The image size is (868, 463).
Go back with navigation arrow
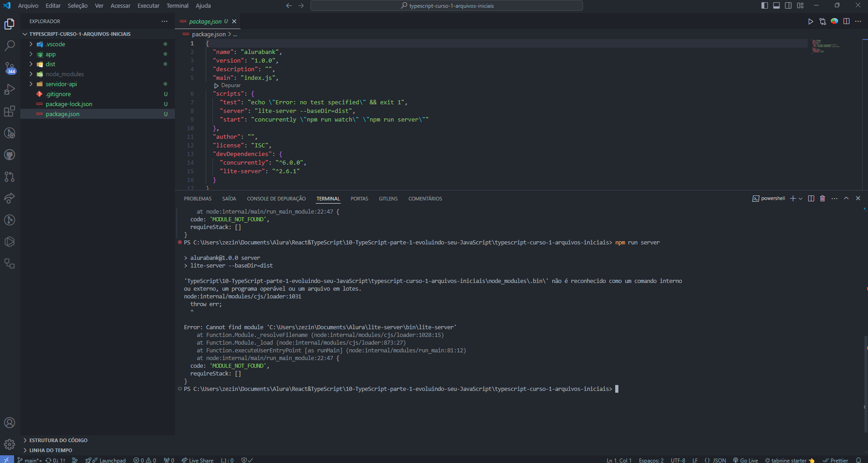[x=289, y=5]
